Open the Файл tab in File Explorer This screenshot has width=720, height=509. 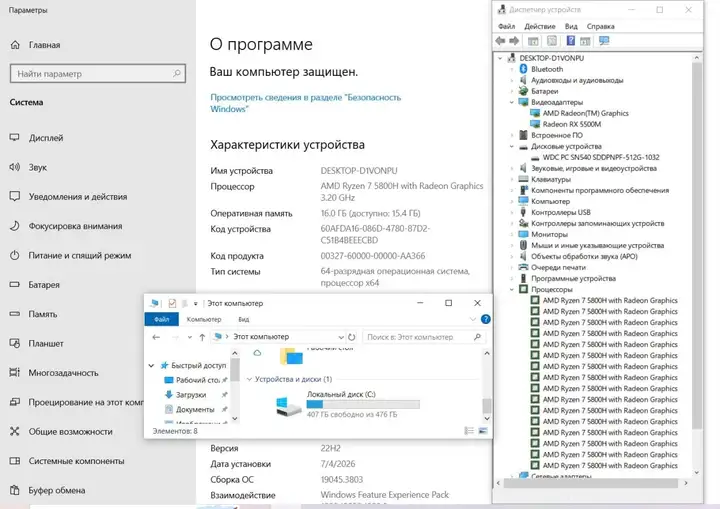161,319
